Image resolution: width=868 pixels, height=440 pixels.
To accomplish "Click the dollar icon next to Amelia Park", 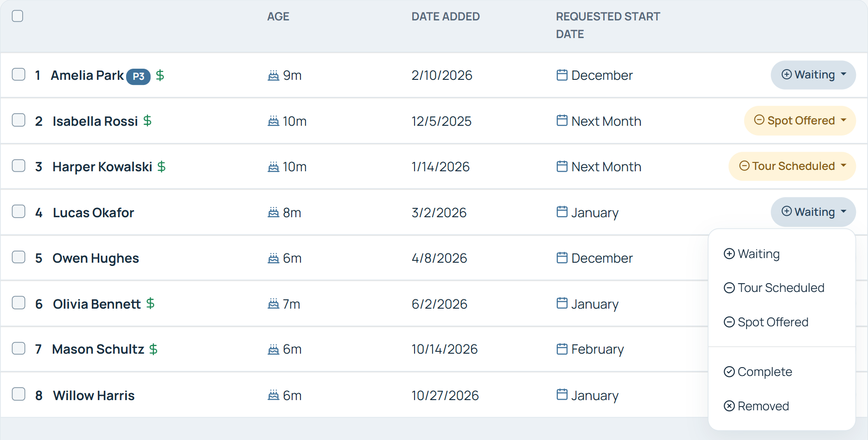I will point(160,75).
